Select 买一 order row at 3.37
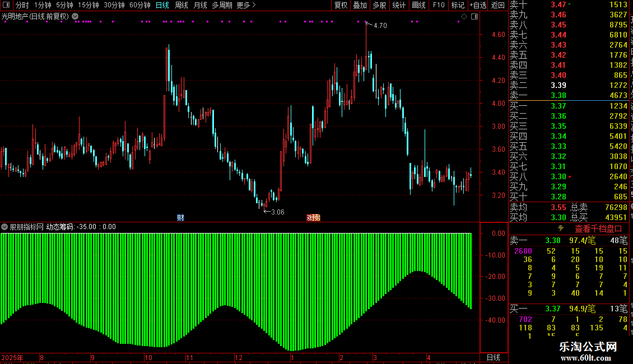The height and width of the screenshot is (364, 633). click(569, 106)
